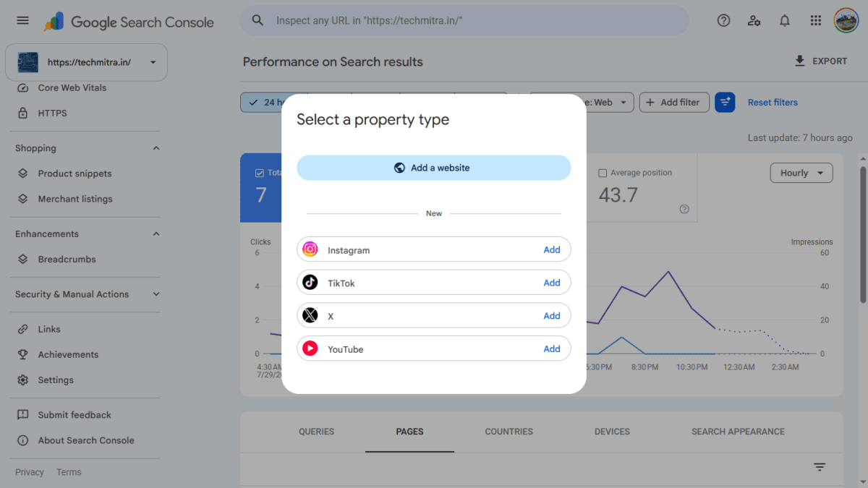Click the HTTPS lock icon
The height and width of the screenshot is (488, 868).
(23, 113)
